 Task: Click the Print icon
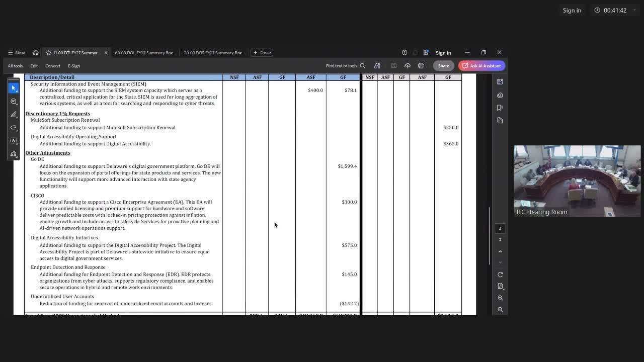click(421, 66)
